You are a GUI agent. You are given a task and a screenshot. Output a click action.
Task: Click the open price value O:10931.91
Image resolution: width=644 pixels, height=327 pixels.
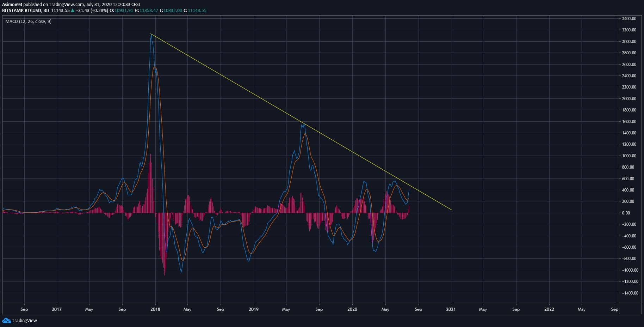(x=121, y=11)
